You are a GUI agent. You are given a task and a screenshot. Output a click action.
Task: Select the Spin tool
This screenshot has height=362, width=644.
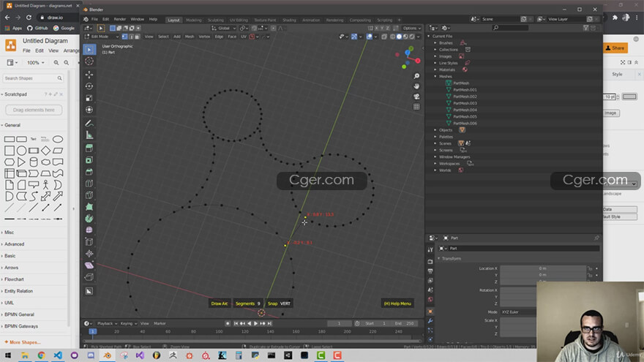coord(89,219)
